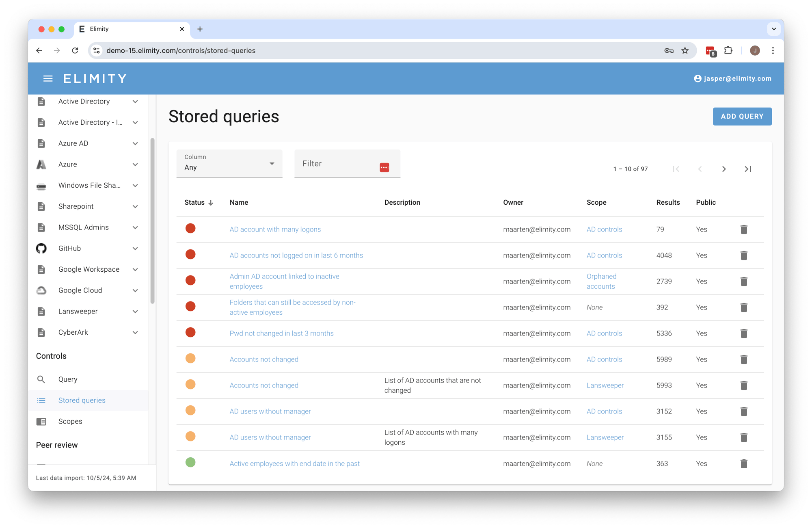Click the red regex filter icon
The width and height of the screenshot is (812, 528).
coord(384,167)
